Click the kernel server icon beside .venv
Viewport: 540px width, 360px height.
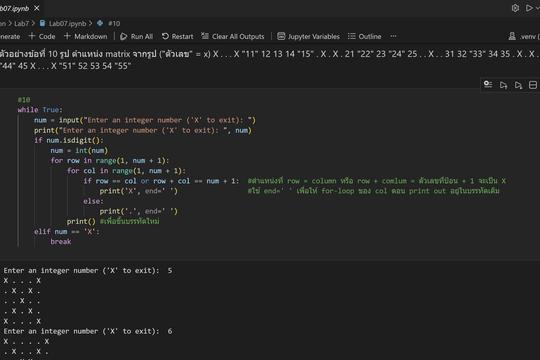tap(512, 36)
